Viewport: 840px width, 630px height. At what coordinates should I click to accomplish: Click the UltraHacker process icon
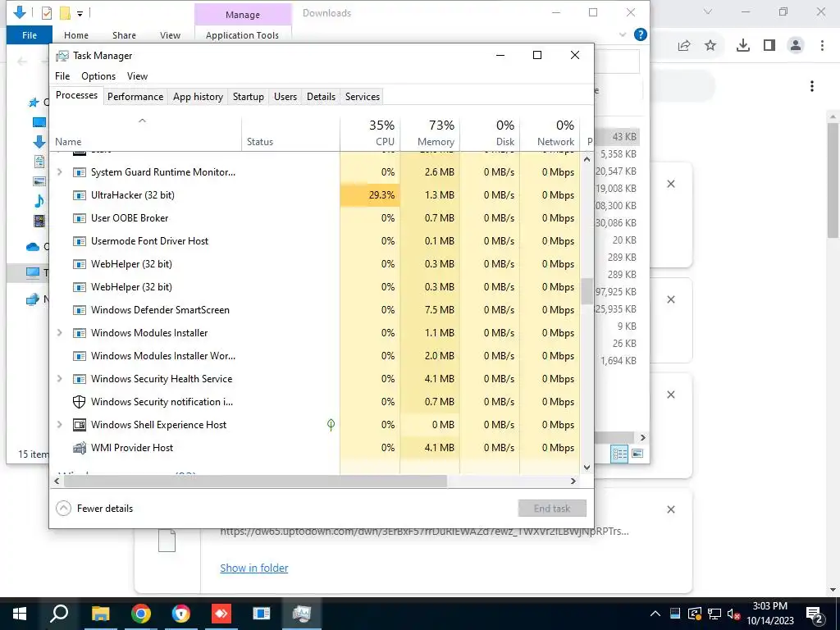(80, 195)
